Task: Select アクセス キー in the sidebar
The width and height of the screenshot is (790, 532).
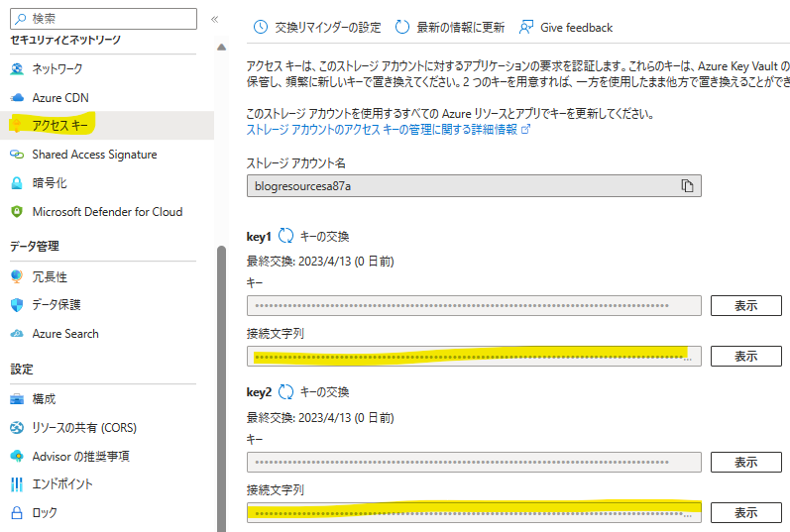Action: pyautogui.click(x=59, y=126)
